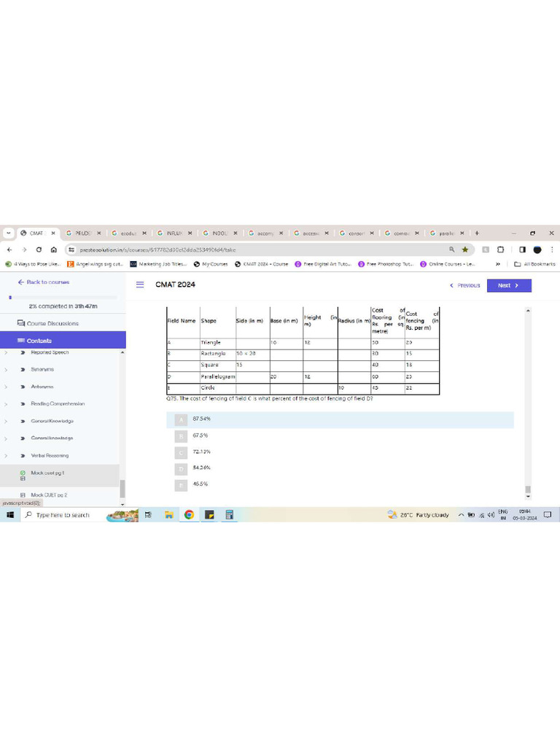Select answer option 72.13%

(x=340, y=452)
